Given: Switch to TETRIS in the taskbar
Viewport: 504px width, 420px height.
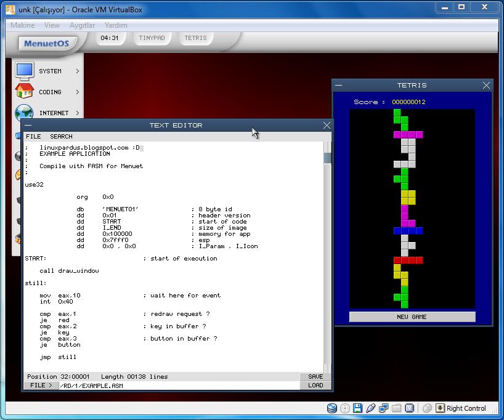Looking at the screenshot, I should 195,38.
